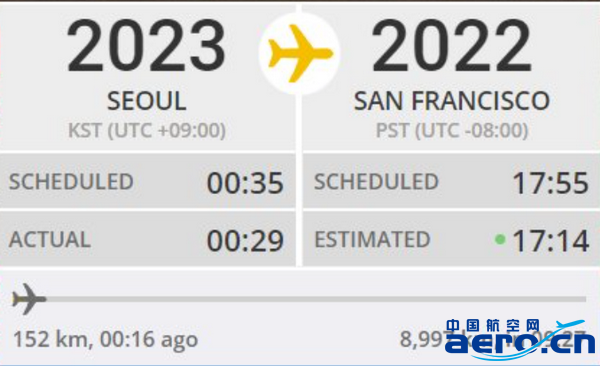Click the ESTIMATED label in arrival row
Image resolution: width=600 pixels, height=366 pixels.
pos(372,240)
